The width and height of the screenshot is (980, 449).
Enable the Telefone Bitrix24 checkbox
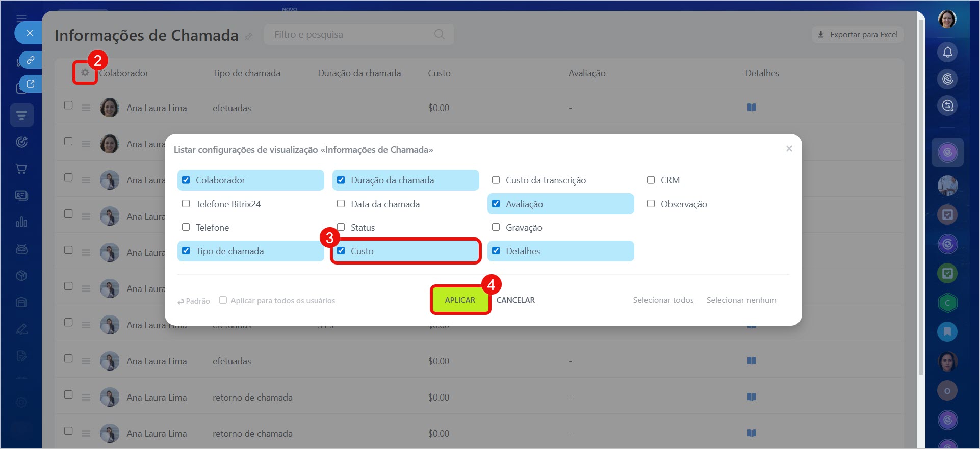tap(186, 204)
